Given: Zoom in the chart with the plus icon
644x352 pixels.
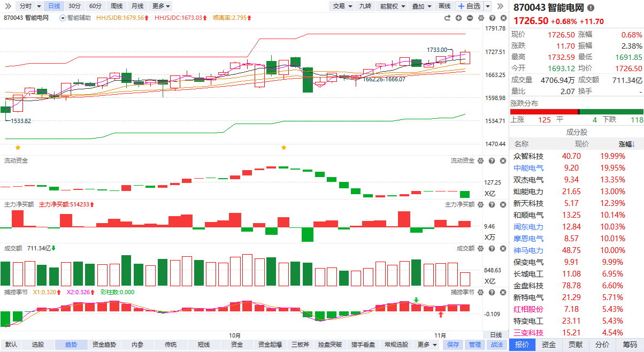Looking at the screenshot, I should click(458, 18).
